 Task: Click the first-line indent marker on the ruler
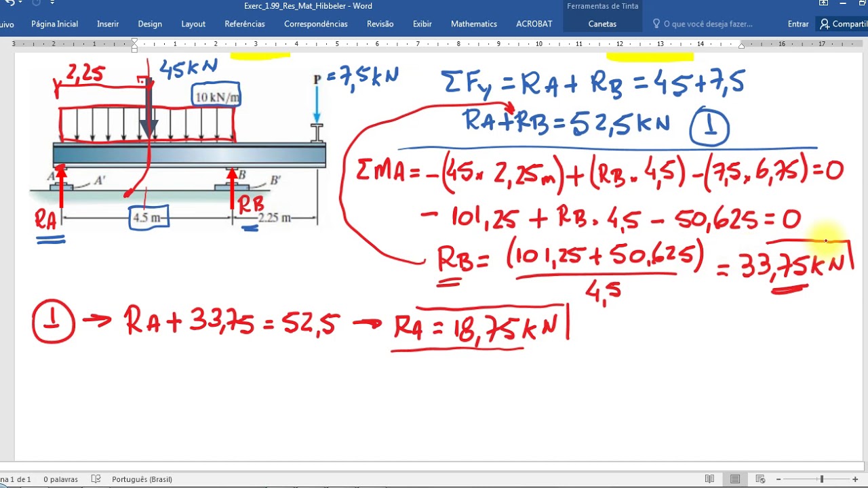tap(134, 41)
